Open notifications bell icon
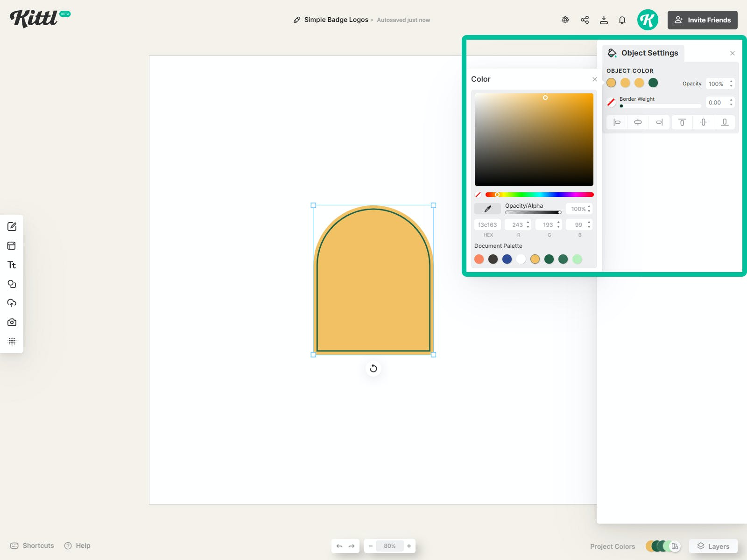747x560 pixels. point(622,20)
